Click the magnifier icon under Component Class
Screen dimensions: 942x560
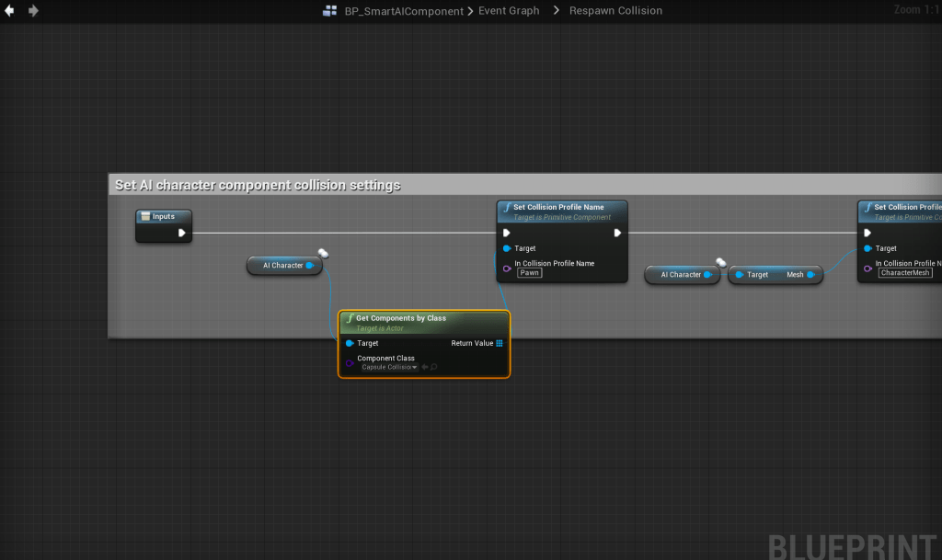point(434,367)
